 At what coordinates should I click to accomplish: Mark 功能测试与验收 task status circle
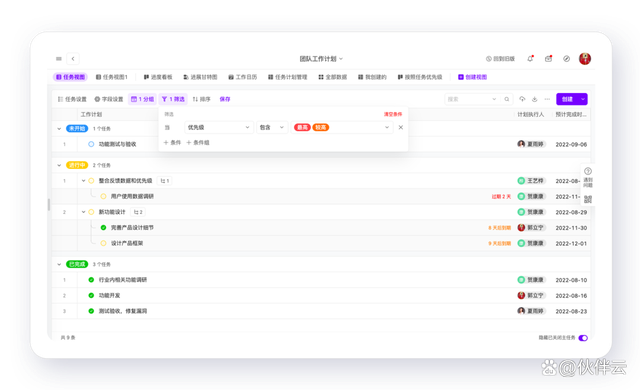[91, 144]
